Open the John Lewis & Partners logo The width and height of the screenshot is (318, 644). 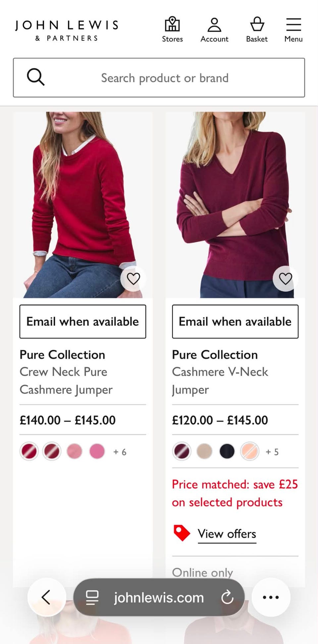tap(67, 30)
